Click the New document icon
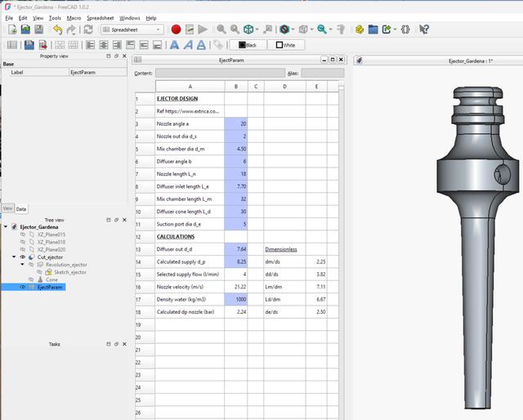This screenshot has height=420, width=523. 12,29
